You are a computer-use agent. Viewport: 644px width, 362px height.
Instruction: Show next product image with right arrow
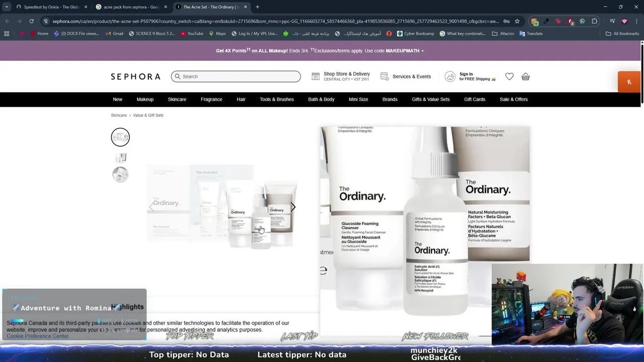[293, 207]
